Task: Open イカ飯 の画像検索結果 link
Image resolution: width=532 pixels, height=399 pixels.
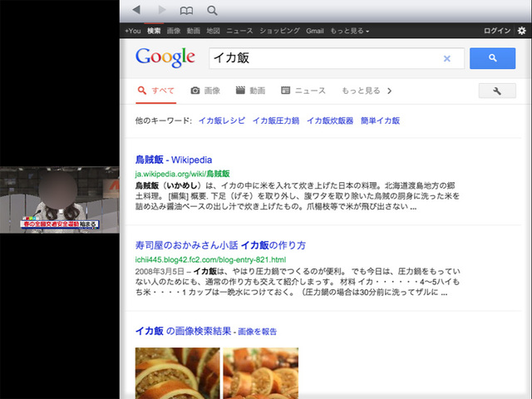Action: [183, 331]
